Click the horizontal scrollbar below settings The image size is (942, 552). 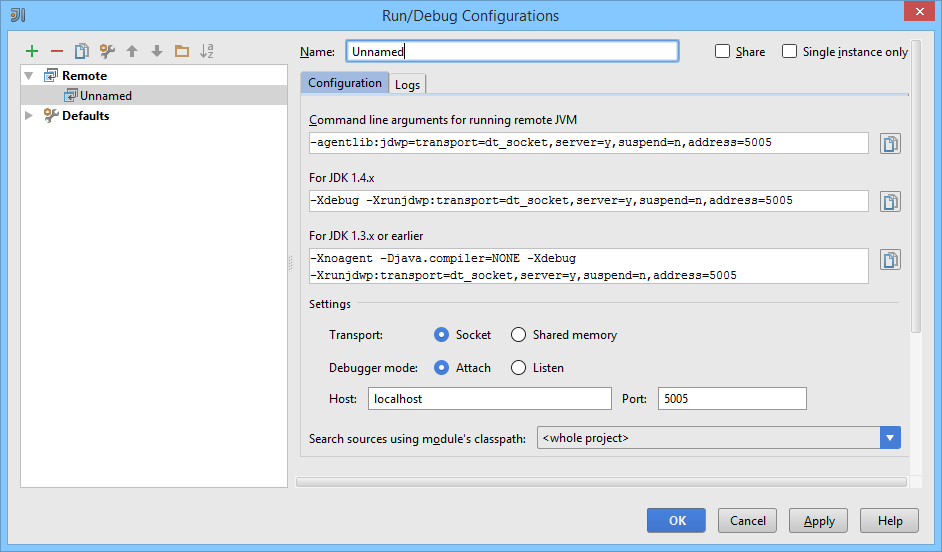point(601,482)
